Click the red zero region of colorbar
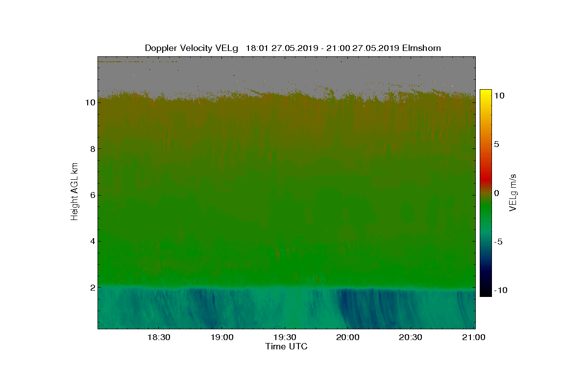 (485, 184)
